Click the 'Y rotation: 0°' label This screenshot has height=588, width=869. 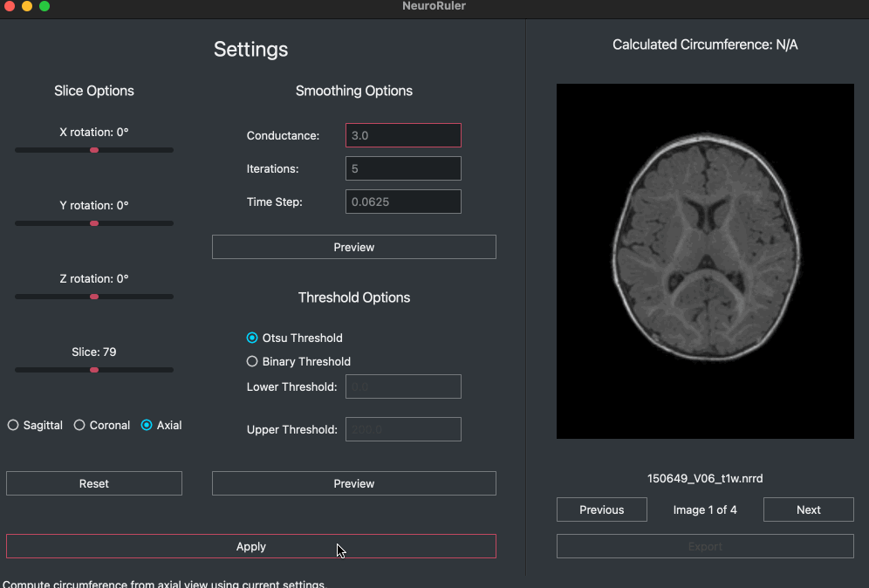94,205
